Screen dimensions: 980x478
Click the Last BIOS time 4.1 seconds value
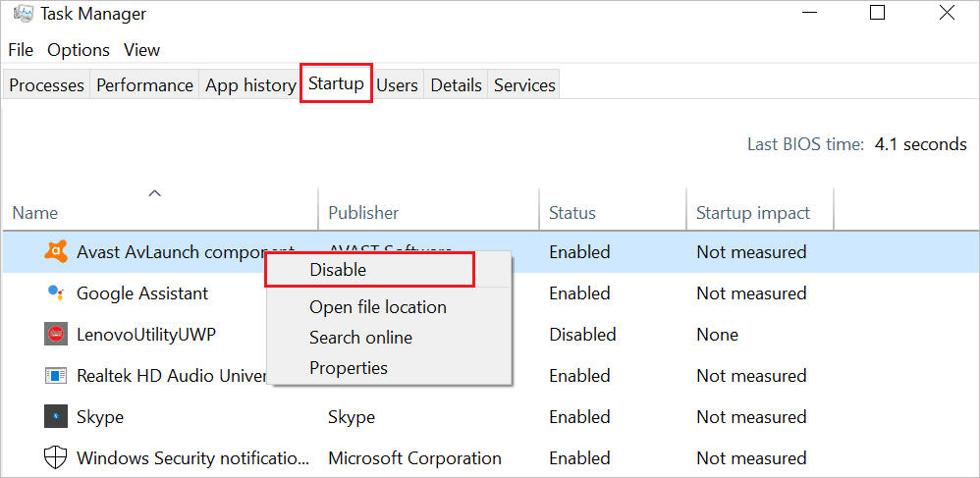(921, 144)
